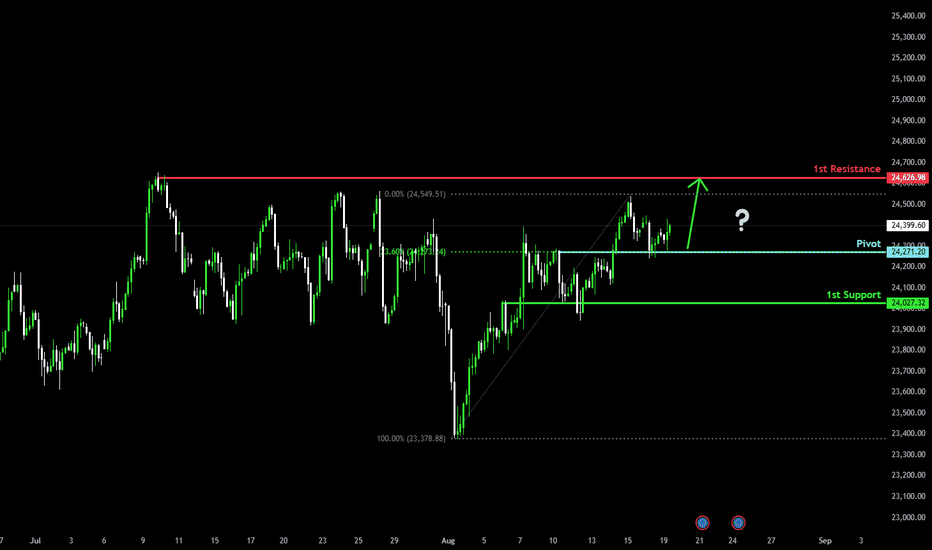This screenshot has width=932, height=550.
Task: Click 23,900.00 on the price axis
Action: [x=908, y=329]
